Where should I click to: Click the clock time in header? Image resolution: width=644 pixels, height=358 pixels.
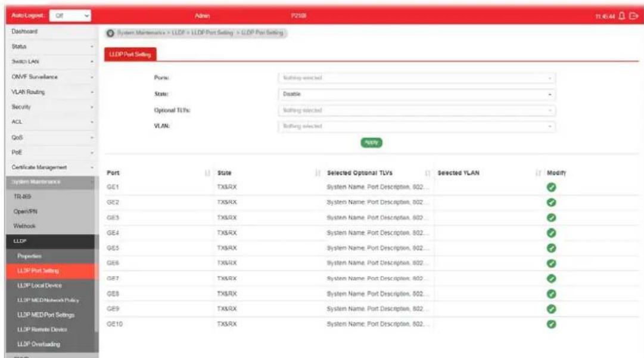point(605,17)
